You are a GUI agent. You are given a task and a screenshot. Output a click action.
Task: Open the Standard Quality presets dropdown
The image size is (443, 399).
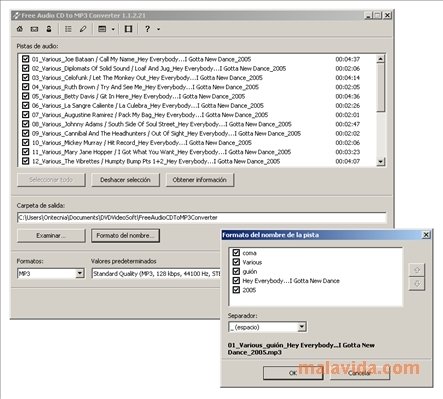click(156, 274)
